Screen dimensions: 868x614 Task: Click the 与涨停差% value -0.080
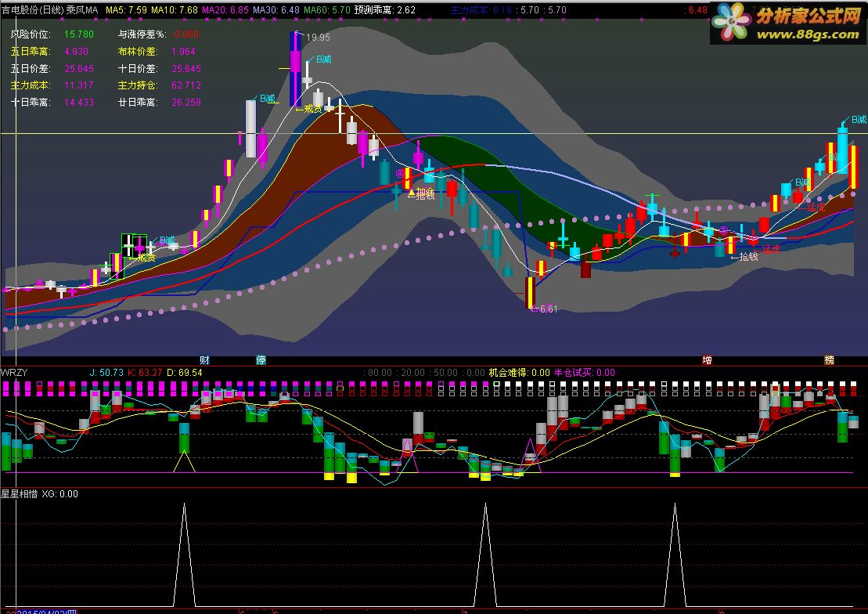[185, 34]
